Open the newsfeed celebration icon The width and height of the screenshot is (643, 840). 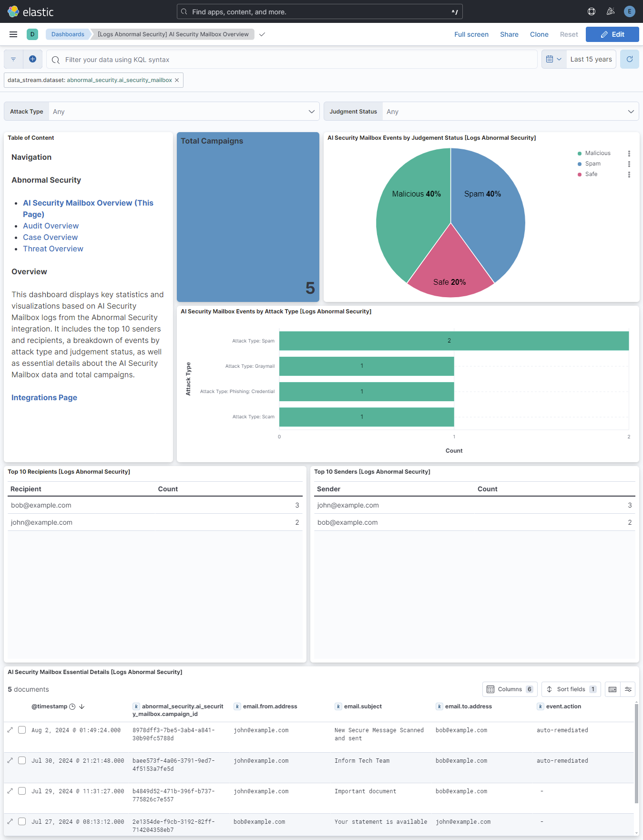tap(610, 11)
